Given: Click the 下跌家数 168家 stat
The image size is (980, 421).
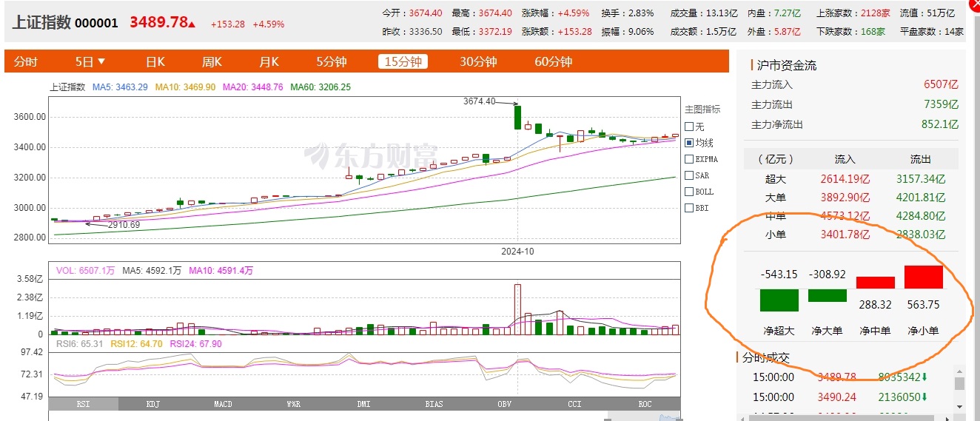Looking at the screenshot, I should coord(851,32).
